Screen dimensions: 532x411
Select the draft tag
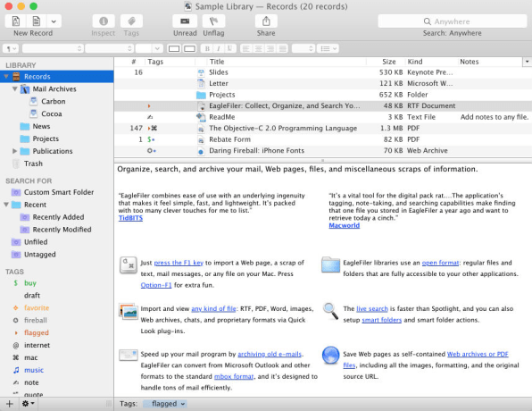32,296
